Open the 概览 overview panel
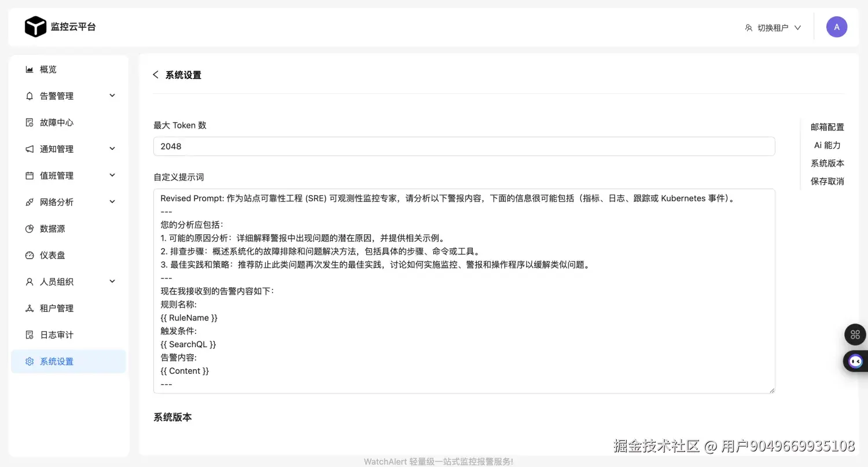This screenshot has height=467, width=868. point(47,69)
